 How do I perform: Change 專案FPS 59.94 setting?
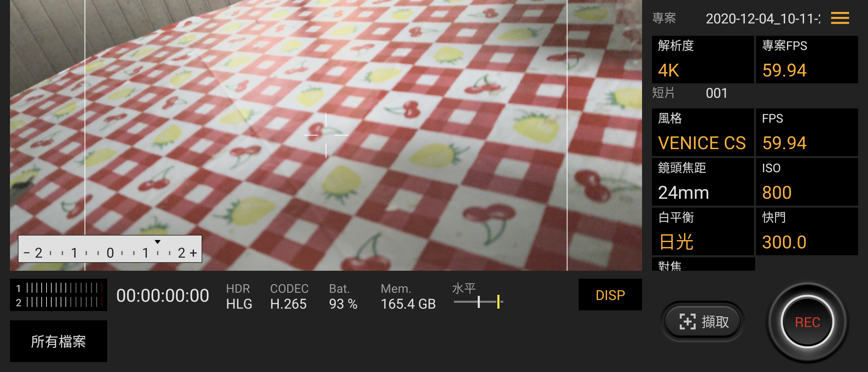(807, 59)
